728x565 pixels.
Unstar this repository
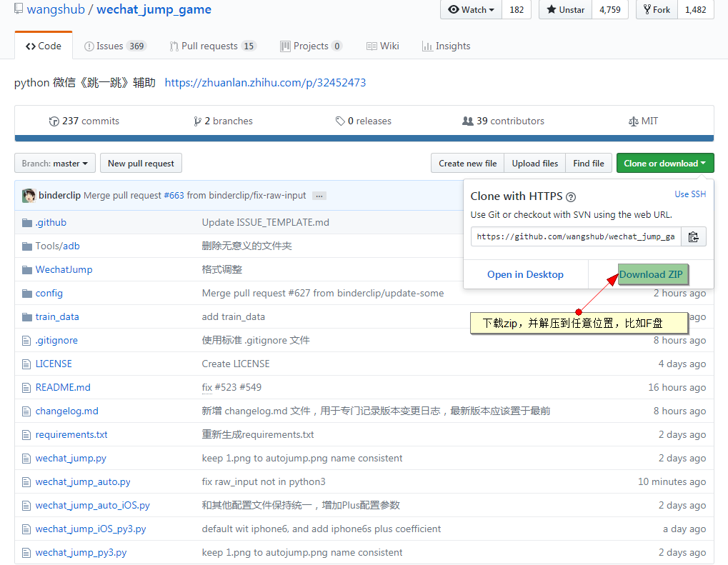565,10
